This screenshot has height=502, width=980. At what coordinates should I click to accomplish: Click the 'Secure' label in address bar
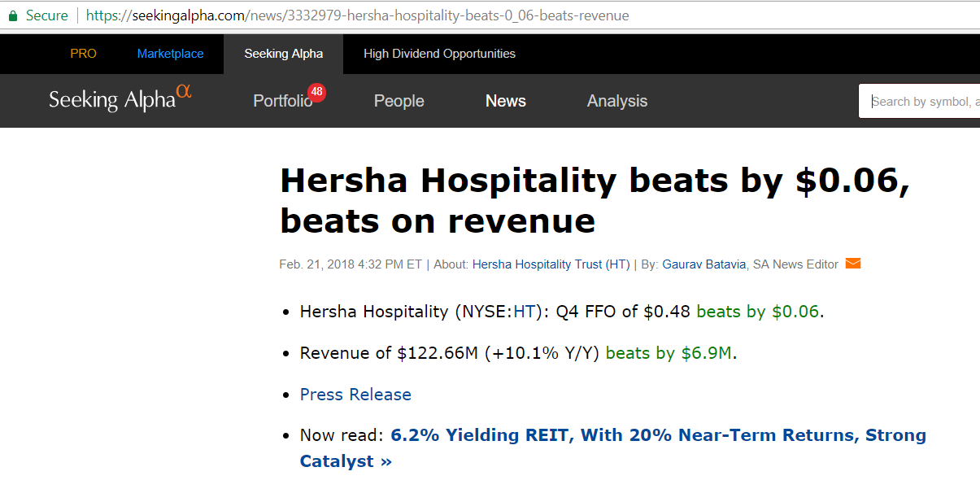pos(47,15)
